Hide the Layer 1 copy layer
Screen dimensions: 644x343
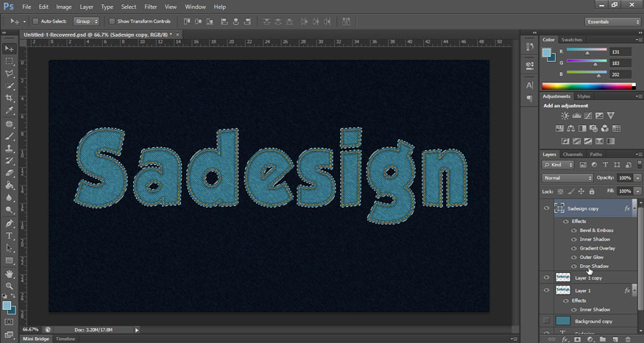[547, 277]
